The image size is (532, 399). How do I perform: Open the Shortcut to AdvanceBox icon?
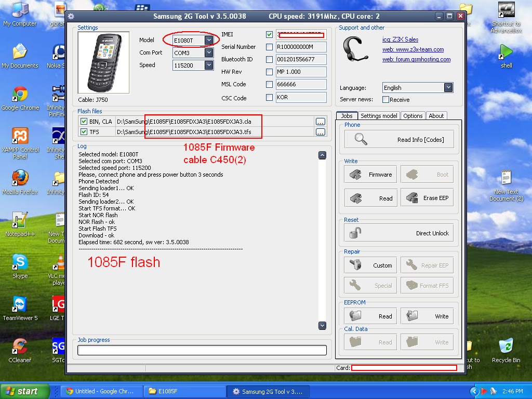(x=506, y=17)
